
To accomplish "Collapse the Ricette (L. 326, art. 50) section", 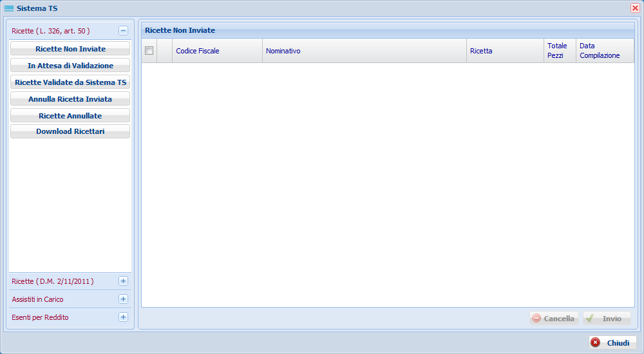I will point(123,31).
